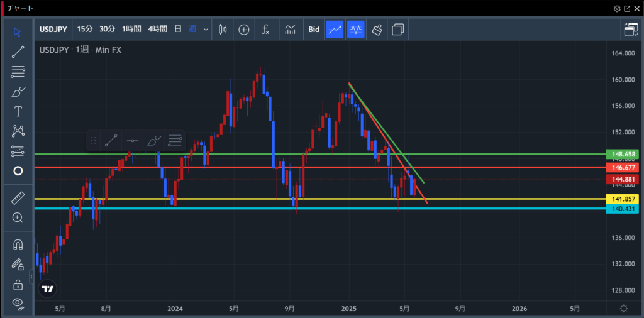Toggle lock all drawings
The height and width of the screenshot is (318, 644).
click(x=18, y=284)
